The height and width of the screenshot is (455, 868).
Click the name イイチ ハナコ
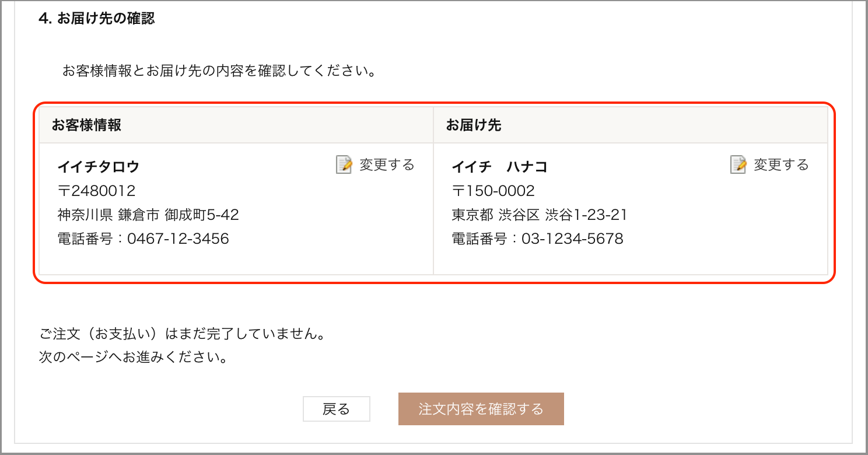coord(500,166)
